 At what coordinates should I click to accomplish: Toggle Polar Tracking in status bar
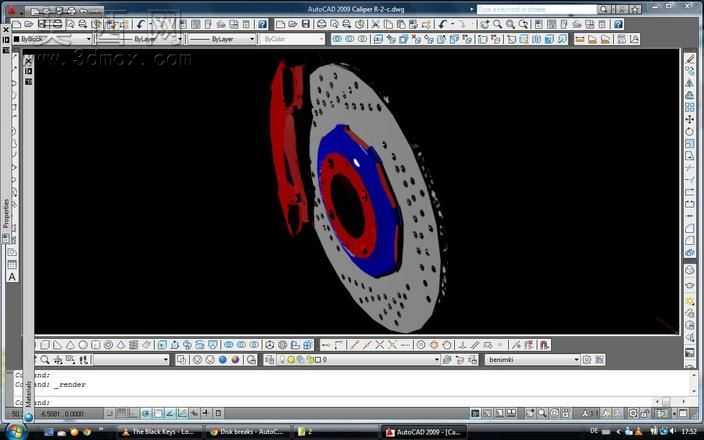point(146,413)
